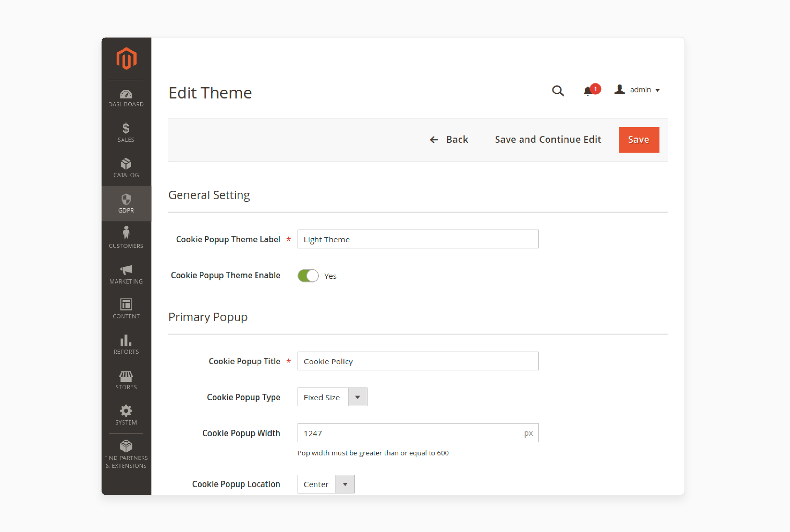The height and width of the screenshot is (532, 790).
Task: Open the notifications bell icon
Action: pyautogui.click(x=588, y=91)
